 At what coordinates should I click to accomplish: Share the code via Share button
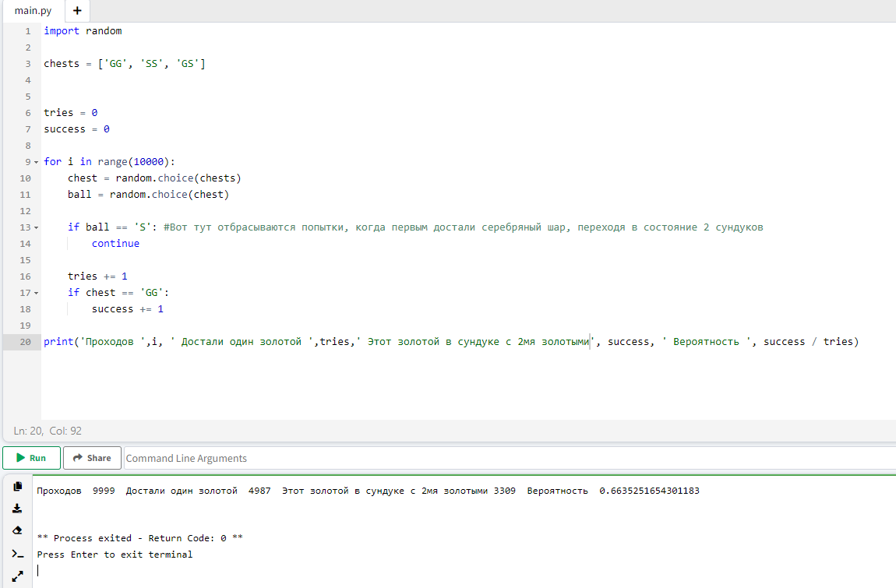(x=92, y=458)
